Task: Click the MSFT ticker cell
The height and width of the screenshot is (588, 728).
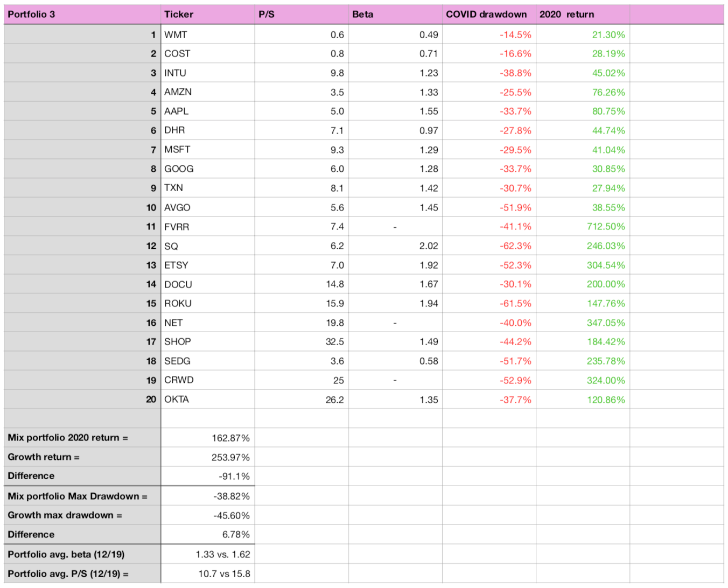Action: (207, 150)
